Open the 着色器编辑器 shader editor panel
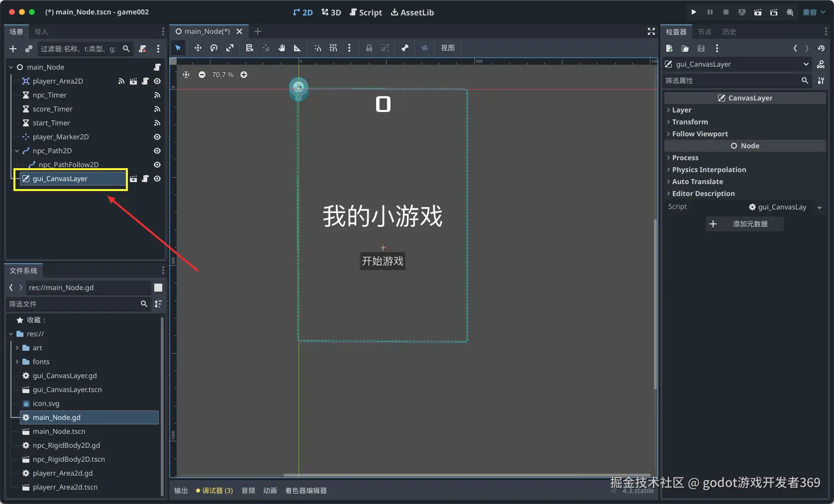 tap(306, 491)
